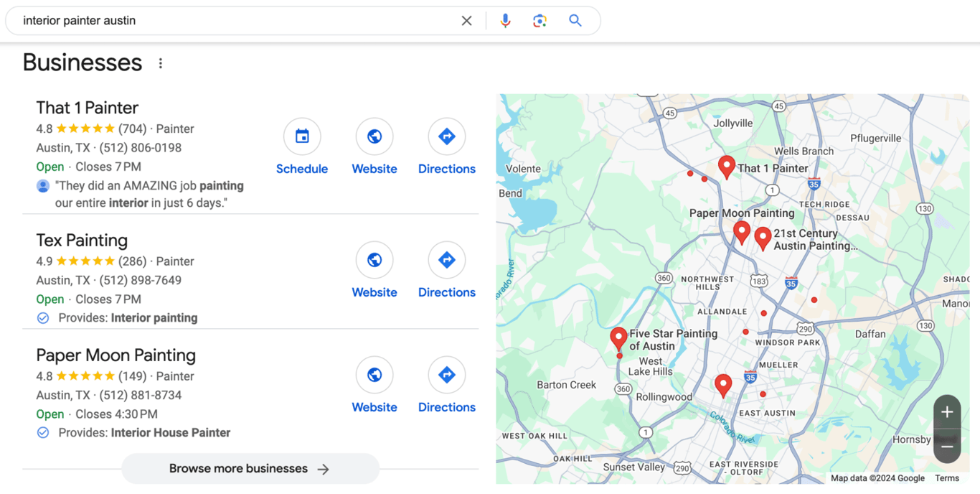The width and height of the screenshot is (980, 494).
Task: Clear the search query using the X
Action: 466,20
